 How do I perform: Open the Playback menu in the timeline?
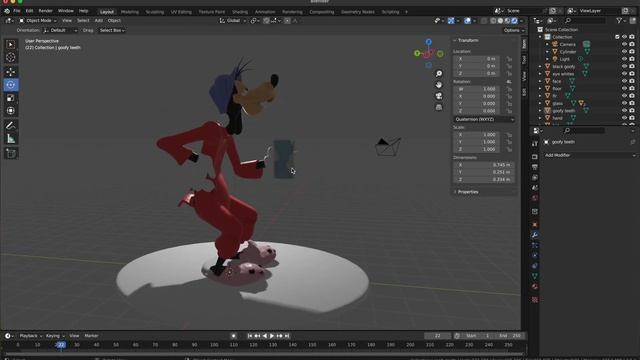point(30,336)
